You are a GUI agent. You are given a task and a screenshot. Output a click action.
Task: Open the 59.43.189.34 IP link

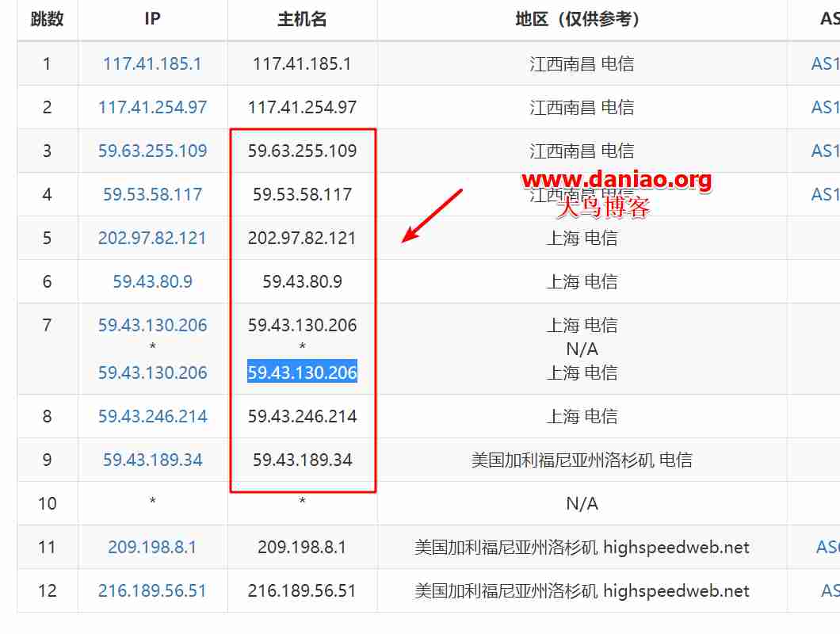click(152, 460)
